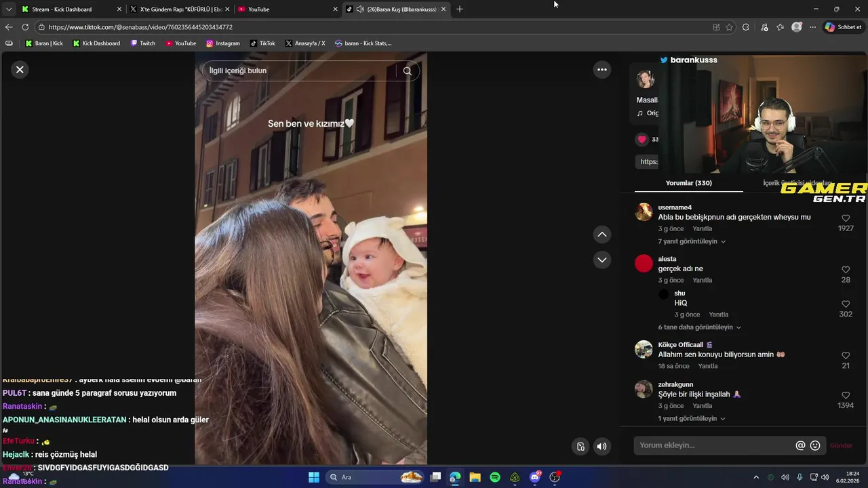Open the Edge profile avatar

click(x=797, y=27)
